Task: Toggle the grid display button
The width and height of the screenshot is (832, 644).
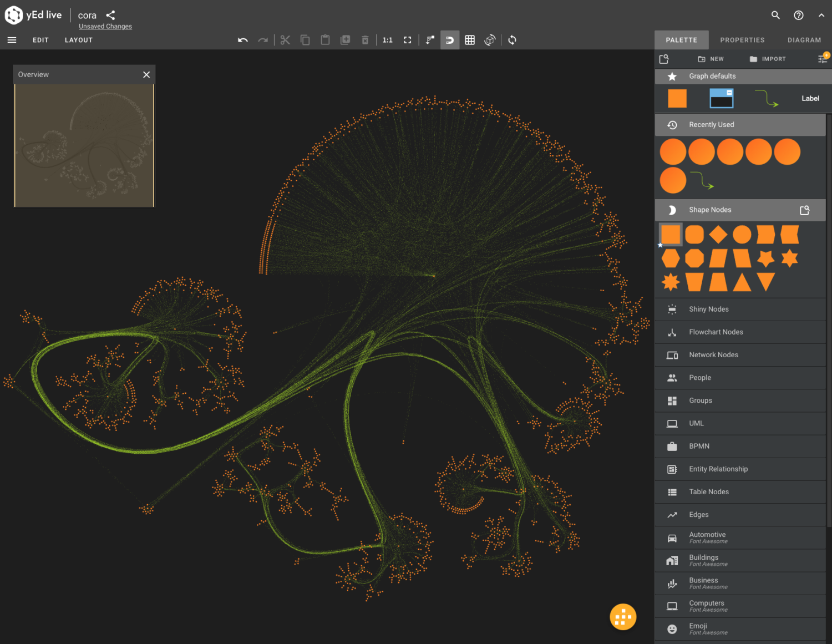Action: click(x=470, y=40)
